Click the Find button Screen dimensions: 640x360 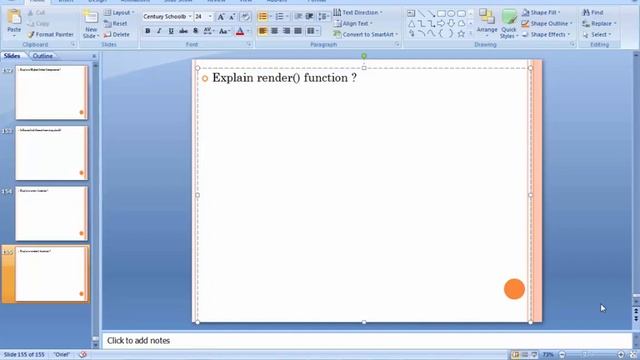coord(593,13)
